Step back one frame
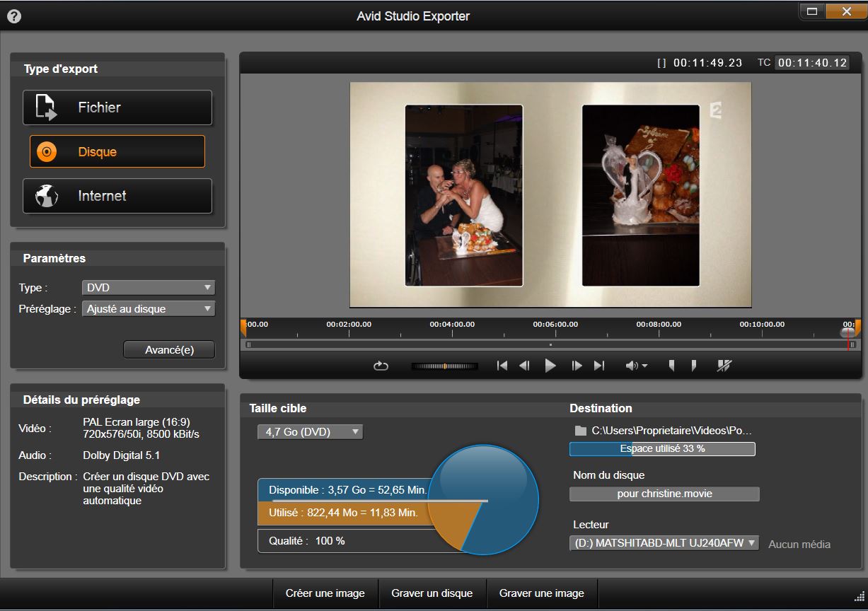868x611 pixels. click(x=524, y=366)
